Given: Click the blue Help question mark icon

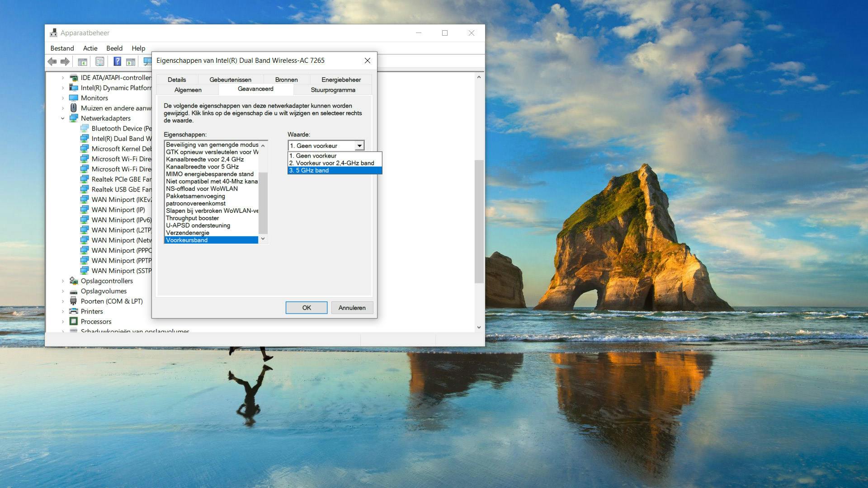Looking at the screenshot, I should click(x=117, y=61).
